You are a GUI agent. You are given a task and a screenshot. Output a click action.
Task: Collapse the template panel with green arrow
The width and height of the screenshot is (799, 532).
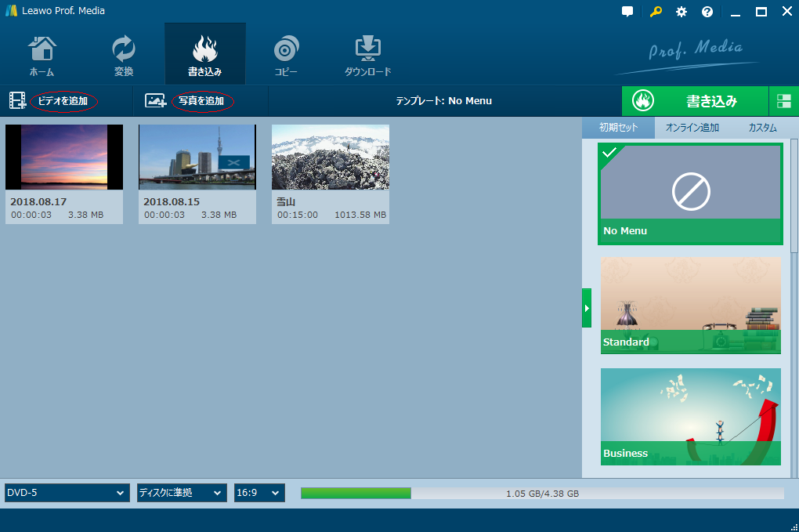(587, 308)
